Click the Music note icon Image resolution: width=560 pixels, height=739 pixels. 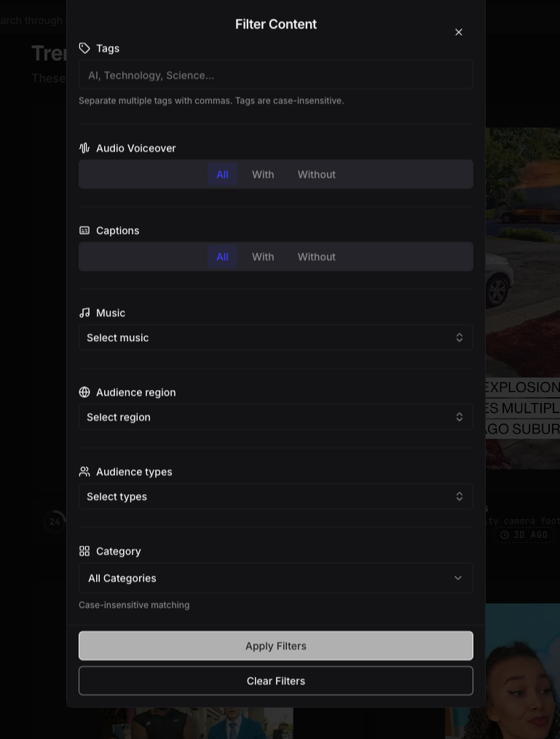point(84,313)
